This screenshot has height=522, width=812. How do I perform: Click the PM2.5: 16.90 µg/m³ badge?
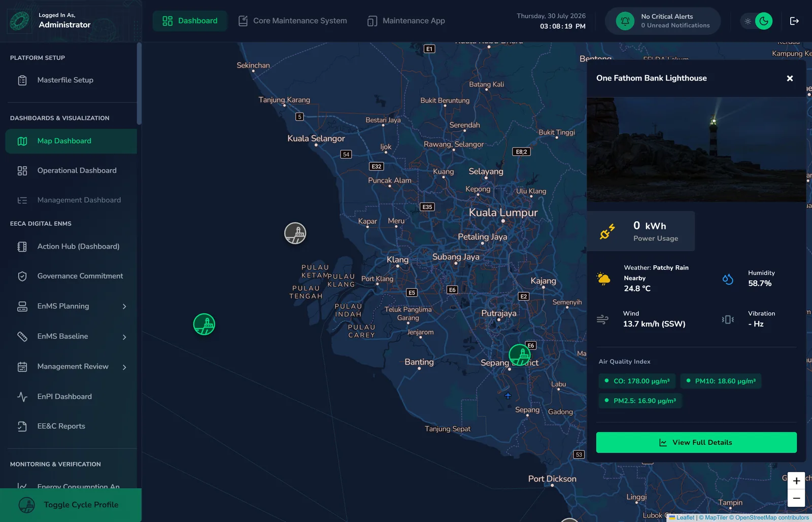[640, 401]
